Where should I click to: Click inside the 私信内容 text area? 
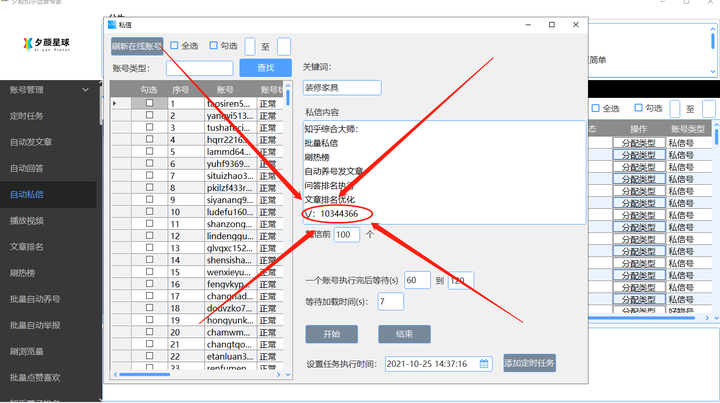click(444, 173)
